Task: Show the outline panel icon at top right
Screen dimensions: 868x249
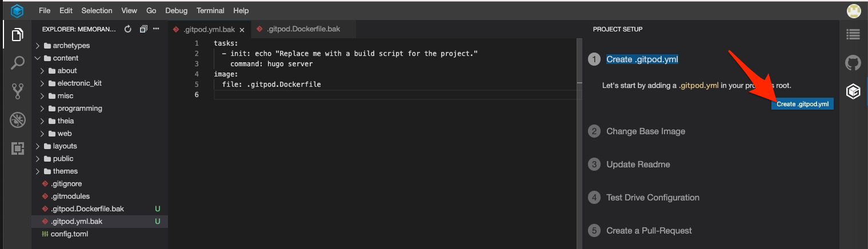Action: pyautogui.click(x=853, y=34)
